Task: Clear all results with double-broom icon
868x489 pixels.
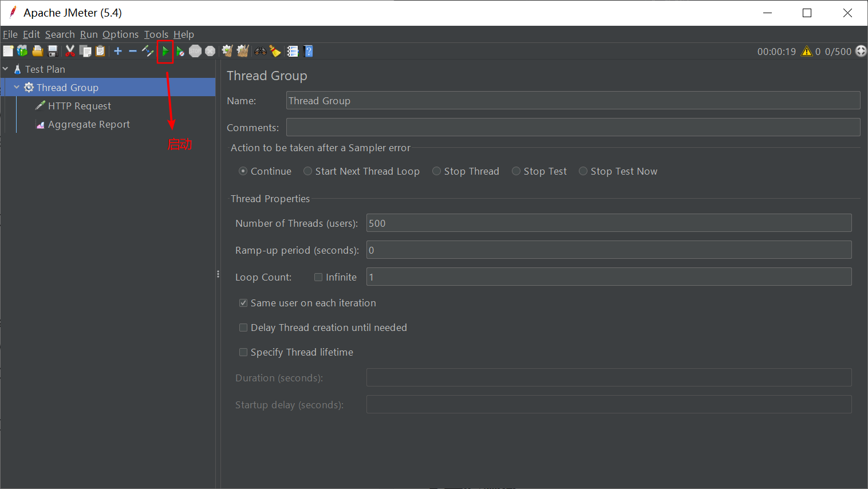Action: (243, 52)
